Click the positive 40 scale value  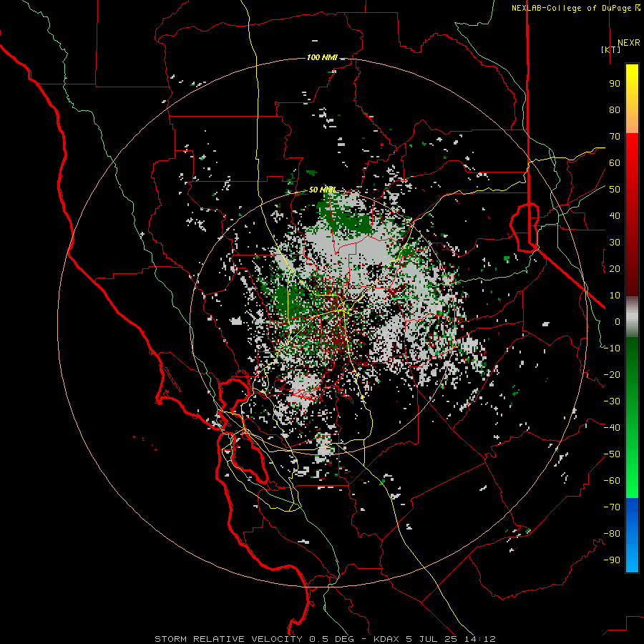(x=615, y=215)
